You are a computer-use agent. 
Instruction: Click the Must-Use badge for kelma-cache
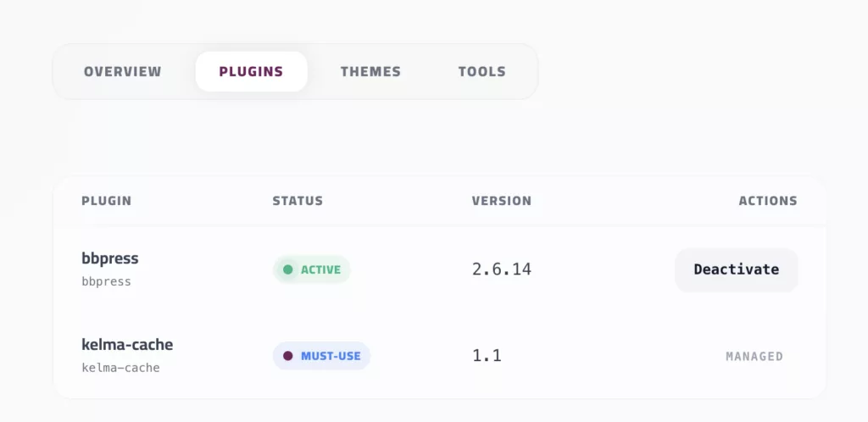321,356
